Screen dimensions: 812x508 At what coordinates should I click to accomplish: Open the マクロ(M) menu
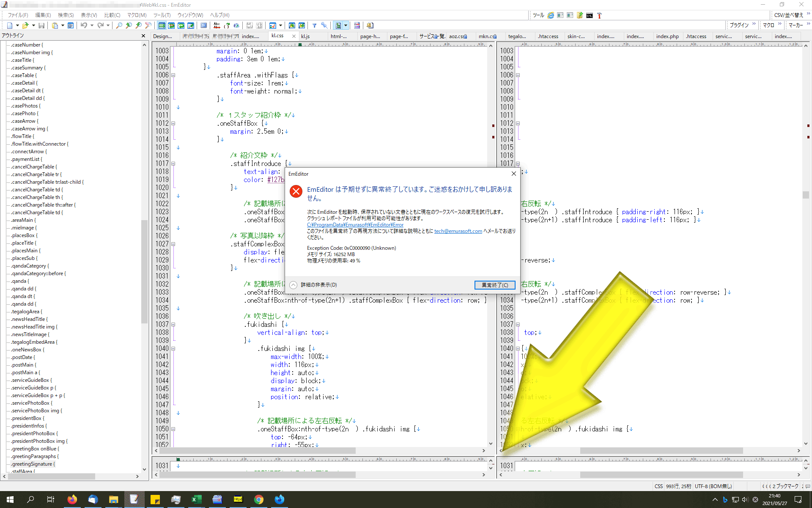click(137, 15)
